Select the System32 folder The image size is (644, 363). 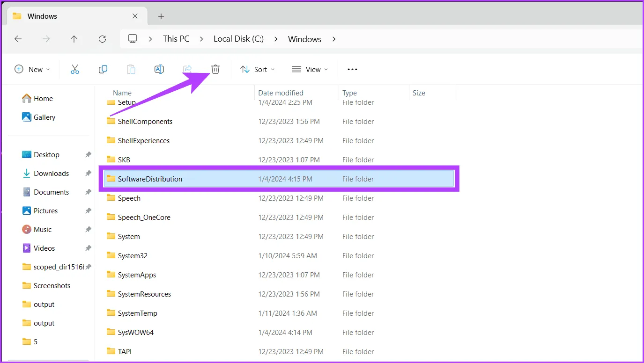(x=133, y=255)
